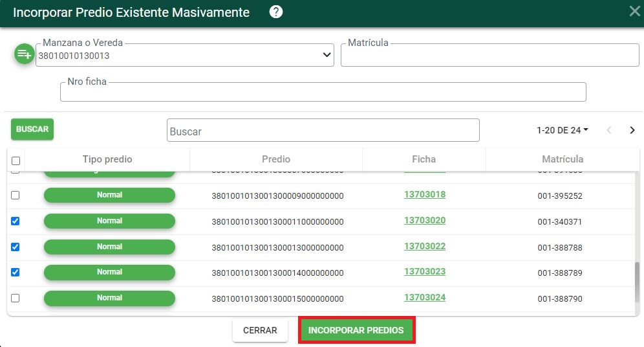Uncheck the row with ficha 13703022

tap(16, 247)
